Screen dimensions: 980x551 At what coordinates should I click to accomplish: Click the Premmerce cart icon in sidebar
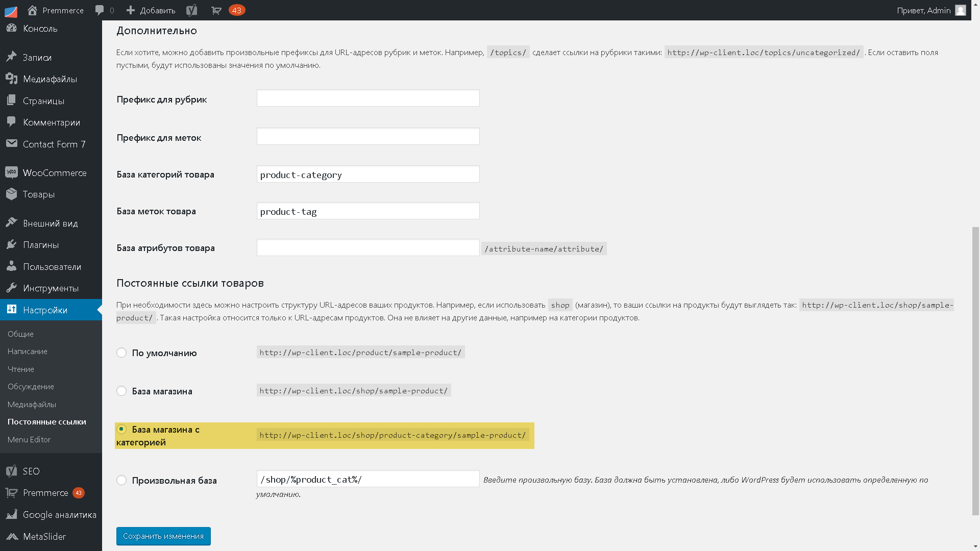point(11,492)
